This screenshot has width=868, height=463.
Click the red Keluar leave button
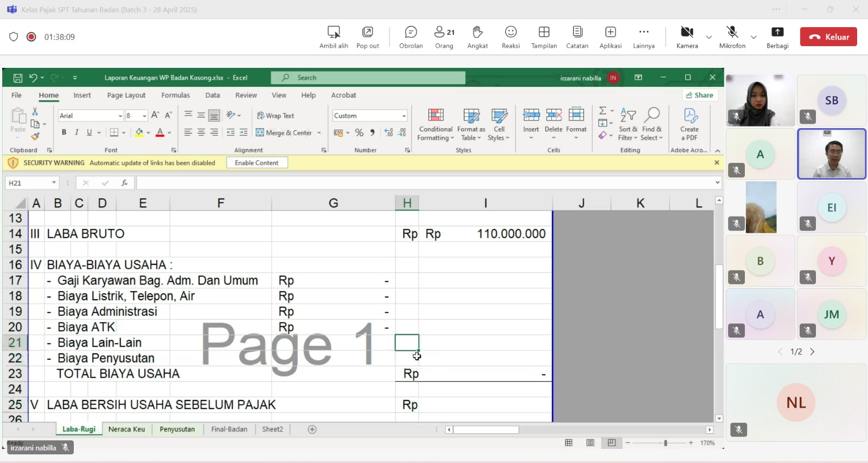828,37
